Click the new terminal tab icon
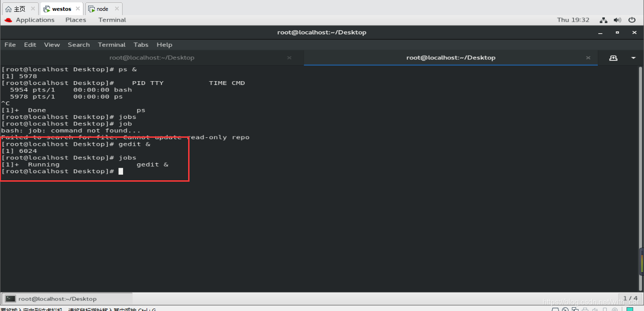Screen dimensions: 644x311 tap(613, 58)
